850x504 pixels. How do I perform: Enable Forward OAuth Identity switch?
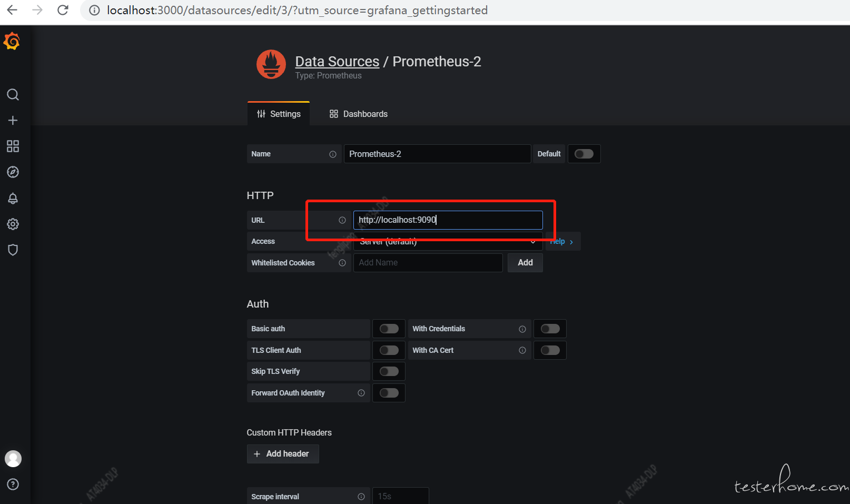389,393
